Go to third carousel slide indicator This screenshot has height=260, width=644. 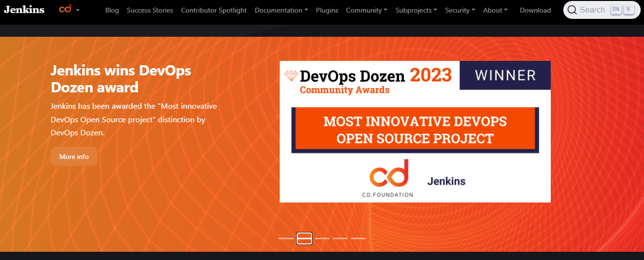point(322,239)
